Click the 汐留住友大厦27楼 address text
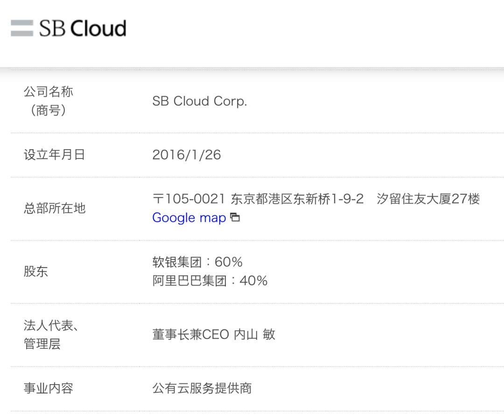Screen dimensions: 504x420 coord(428,199)
